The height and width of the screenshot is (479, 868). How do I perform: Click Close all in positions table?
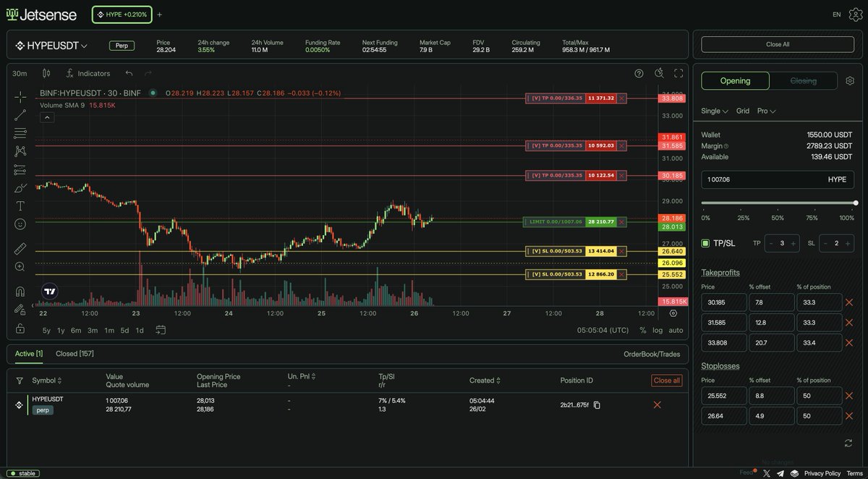(666, 381)
